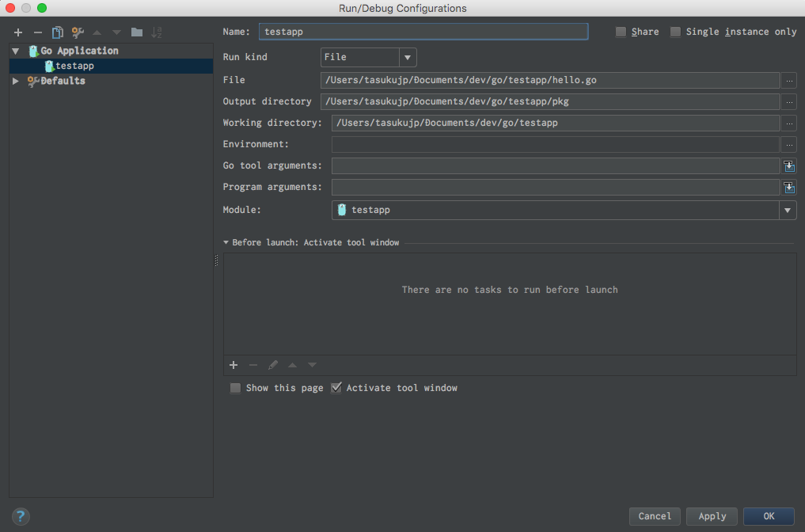Move before launch task up

point(292,365)
